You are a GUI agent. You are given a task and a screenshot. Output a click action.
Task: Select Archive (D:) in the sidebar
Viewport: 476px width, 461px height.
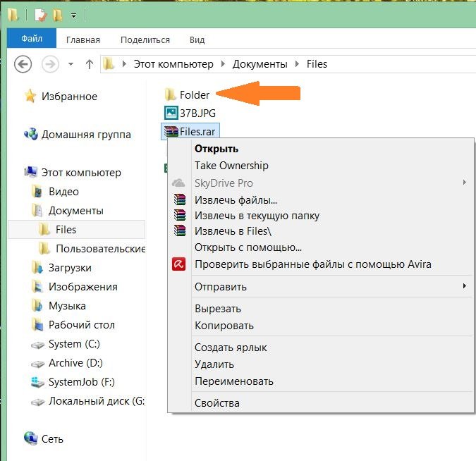pos(75,363)
